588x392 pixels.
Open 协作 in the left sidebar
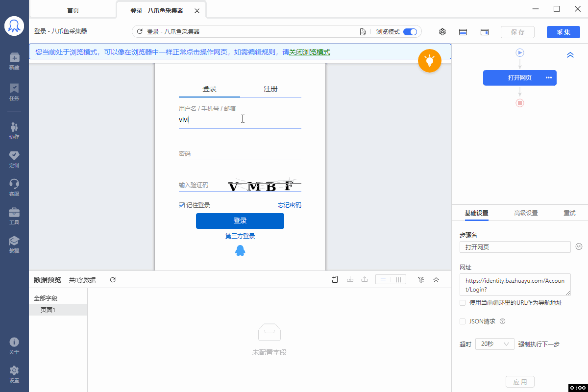click(x=14, y=131)
